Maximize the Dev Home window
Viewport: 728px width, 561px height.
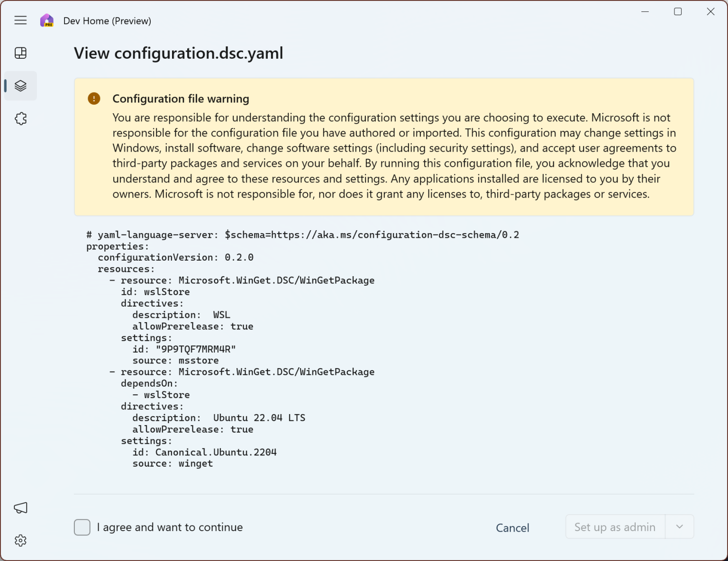(x=678, y=11)
